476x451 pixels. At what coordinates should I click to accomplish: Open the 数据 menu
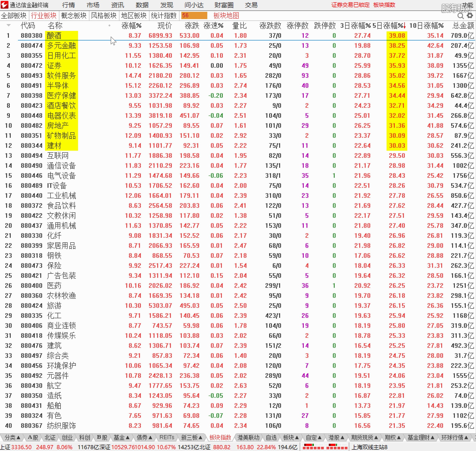pyautogui.click(x=142, y=5)
